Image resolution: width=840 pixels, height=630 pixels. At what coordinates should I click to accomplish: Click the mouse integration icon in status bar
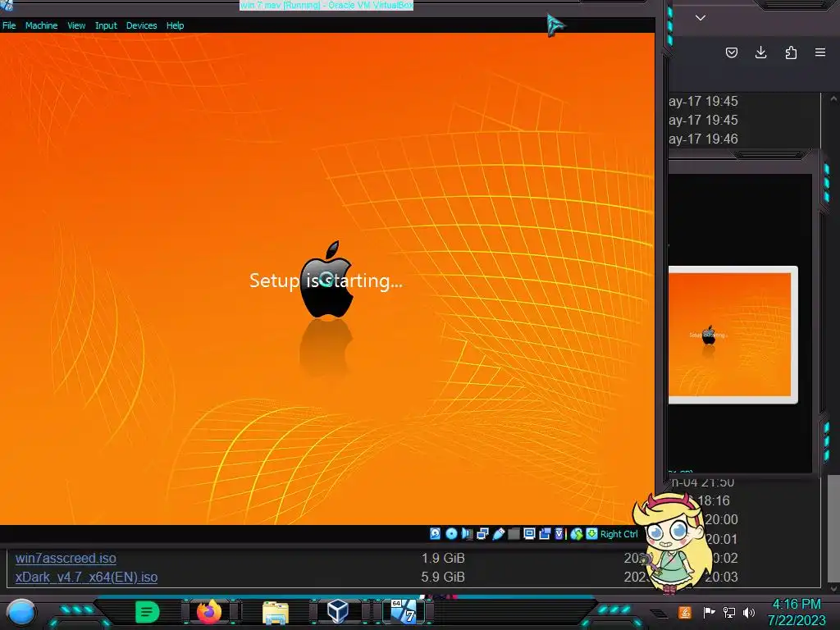577,533
